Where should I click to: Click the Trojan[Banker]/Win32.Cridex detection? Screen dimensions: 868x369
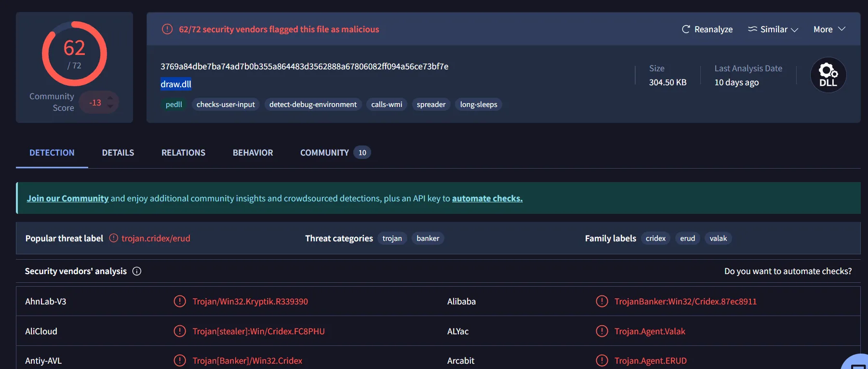[247, 361]
